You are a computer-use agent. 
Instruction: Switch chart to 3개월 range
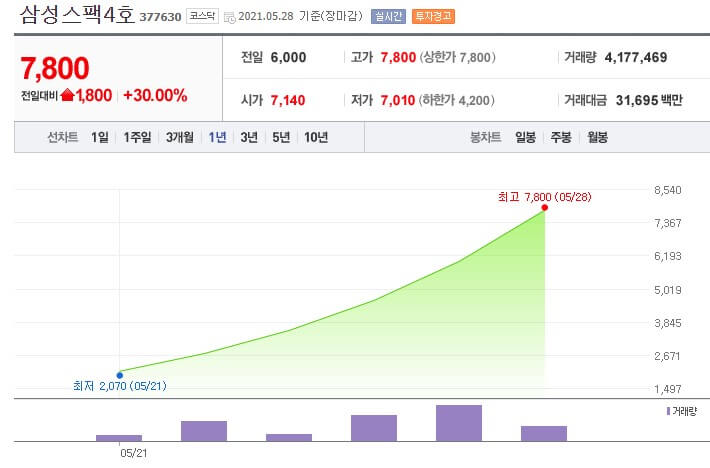pyautogui.click(x=180, y=137)
